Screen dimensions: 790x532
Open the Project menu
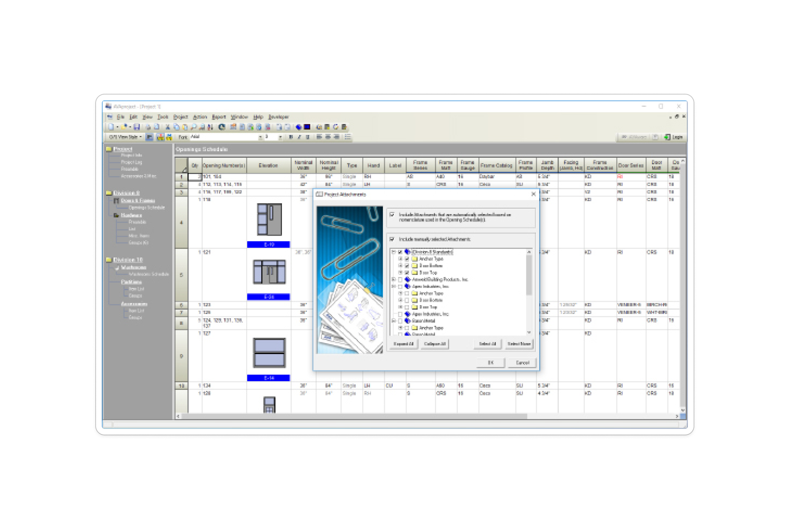[181, 117]
